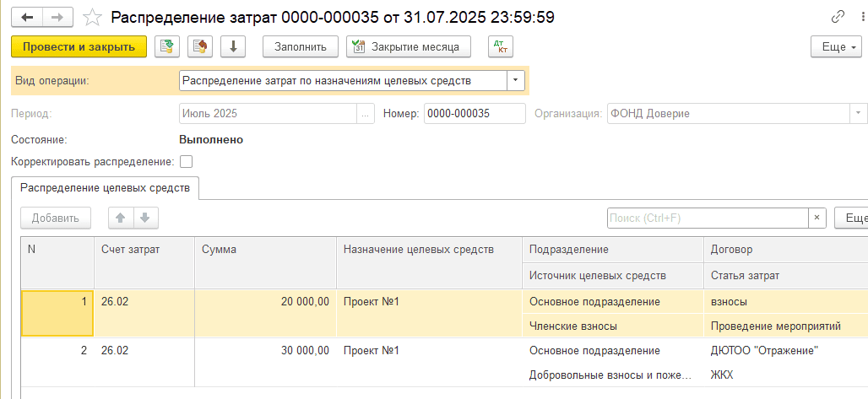The height and width of the screenshot is (399, 868).
Task: Click into the Номер field
Action: coord(474,113)
